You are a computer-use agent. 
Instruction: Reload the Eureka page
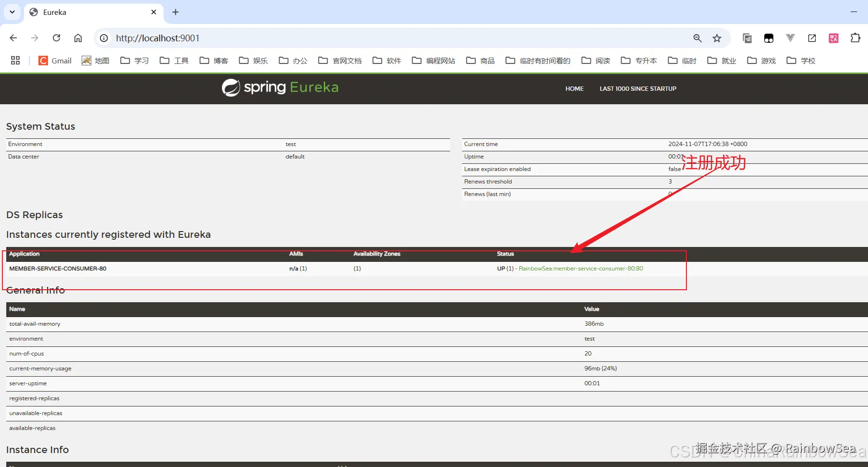56,38
